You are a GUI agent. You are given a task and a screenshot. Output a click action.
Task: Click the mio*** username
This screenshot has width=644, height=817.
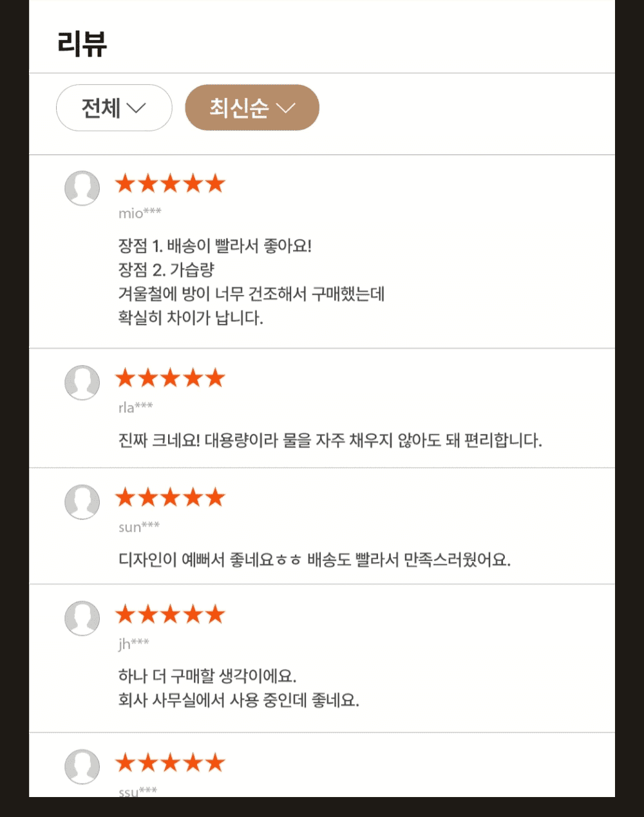[140, 213]
